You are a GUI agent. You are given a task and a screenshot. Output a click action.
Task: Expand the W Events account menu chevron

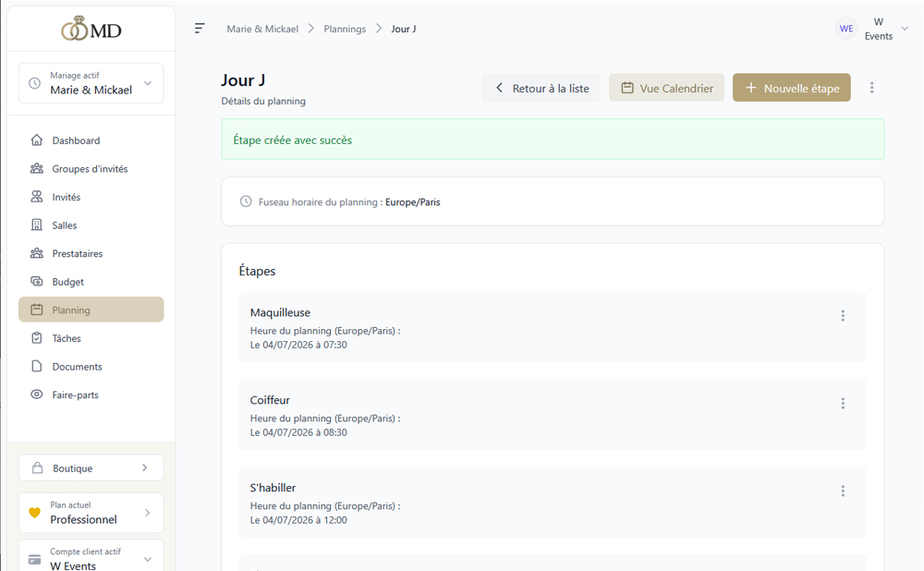[x=905, y=29]
